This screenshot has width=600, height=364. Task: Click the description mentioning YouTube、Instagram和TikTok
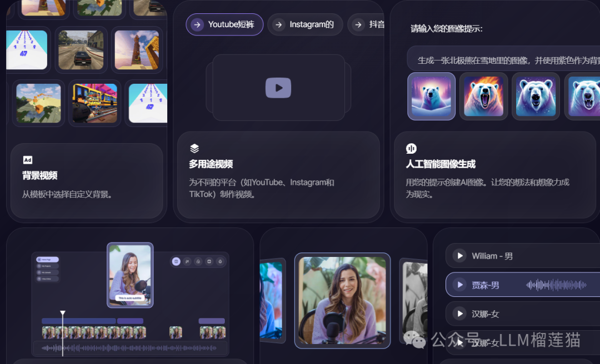click(262, 188)
